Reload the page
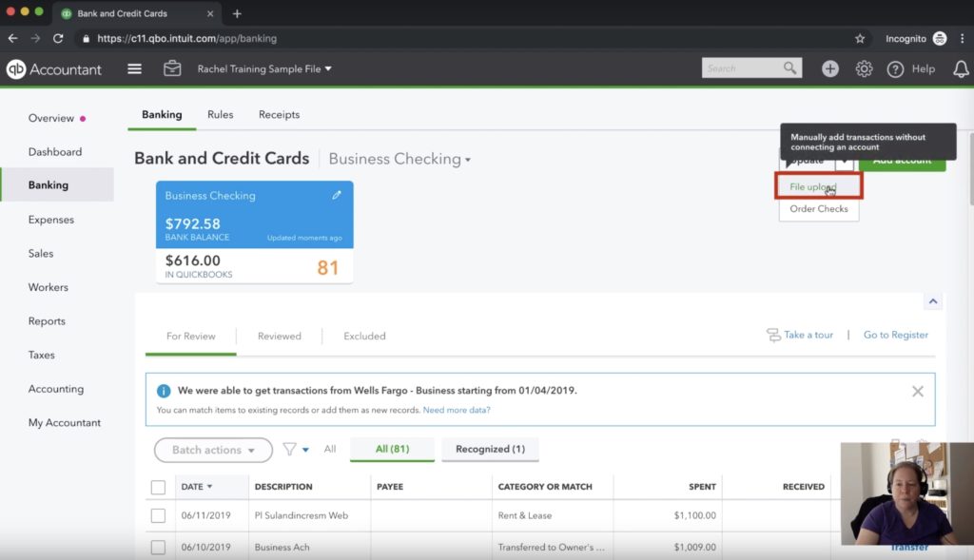This screenshot has height=560, width=974. (x=58, y=38)
